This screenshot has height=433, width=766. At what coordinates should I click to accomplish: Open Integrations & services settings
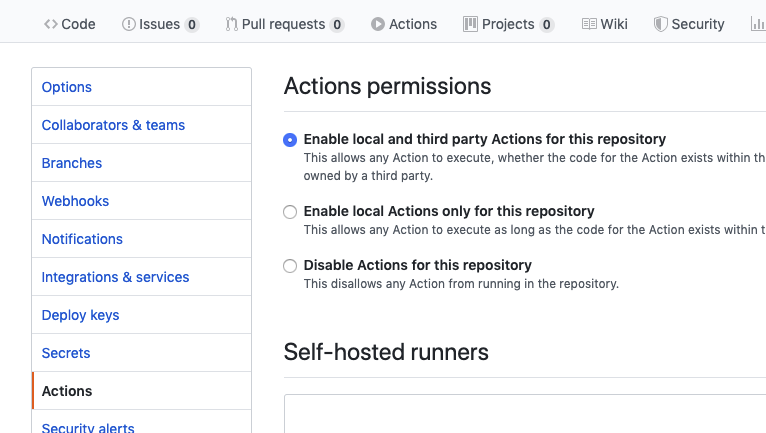[x=142, y=277]
